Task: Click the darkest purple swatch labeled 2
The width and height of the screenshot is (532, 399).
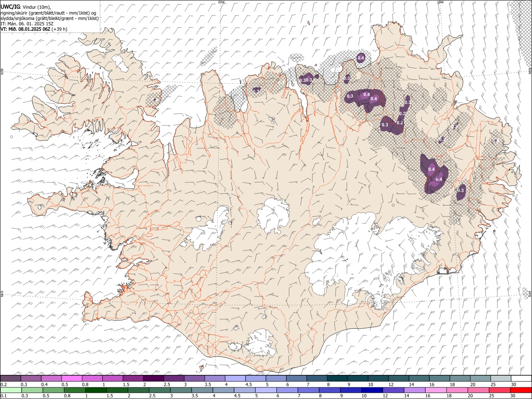Action: pos(153,378)
